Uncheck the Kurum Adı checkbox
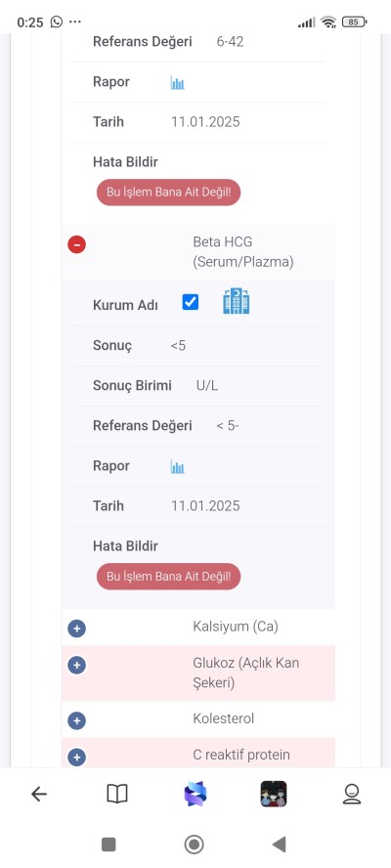 pyautogui.click(x=190, y=302)
